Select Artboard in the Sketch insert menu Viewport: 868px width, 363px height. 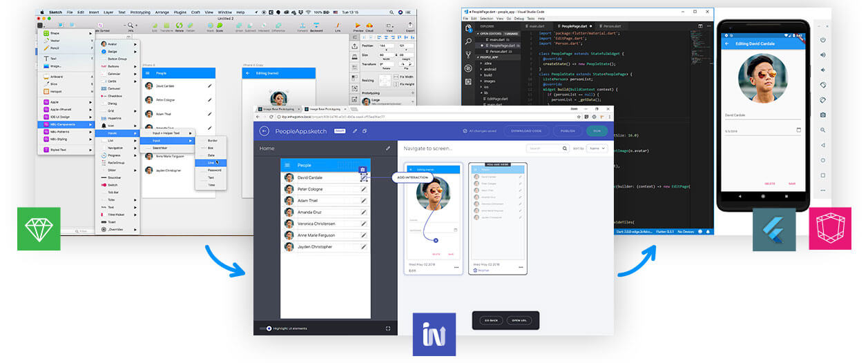coord(66,77)
